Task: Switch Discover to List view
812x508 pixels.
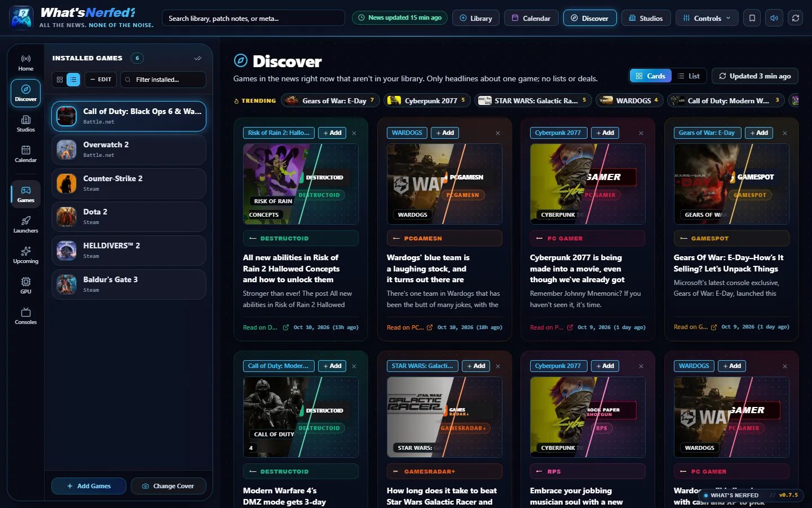Action: click(x=689, y=76)
